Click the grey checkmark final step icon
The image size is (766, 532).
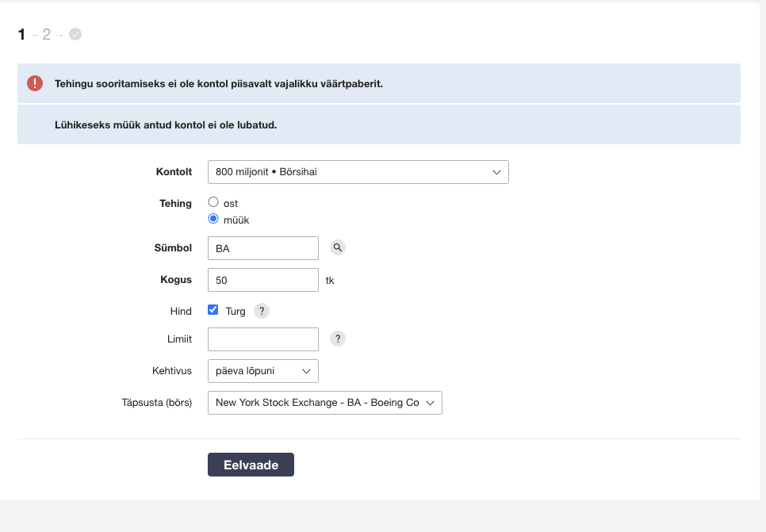pyautogui.click(x=75, y=34)
